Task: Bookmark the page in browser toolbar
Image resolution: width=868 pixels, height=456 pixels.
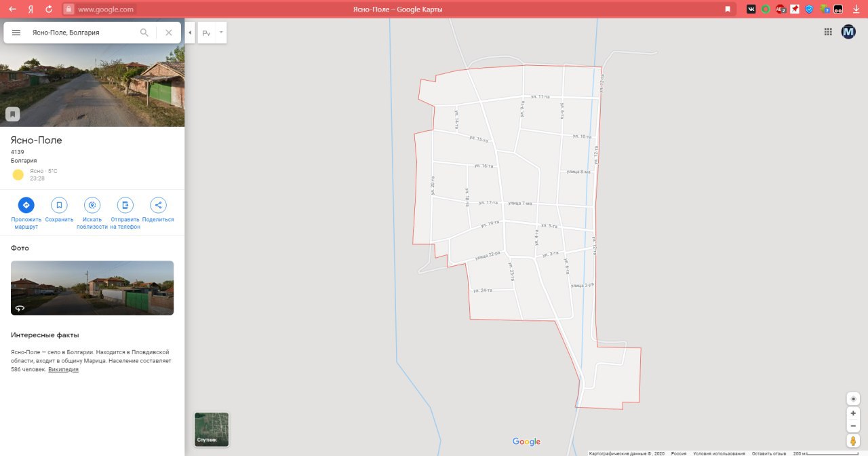Action: [x=728, y=9]
